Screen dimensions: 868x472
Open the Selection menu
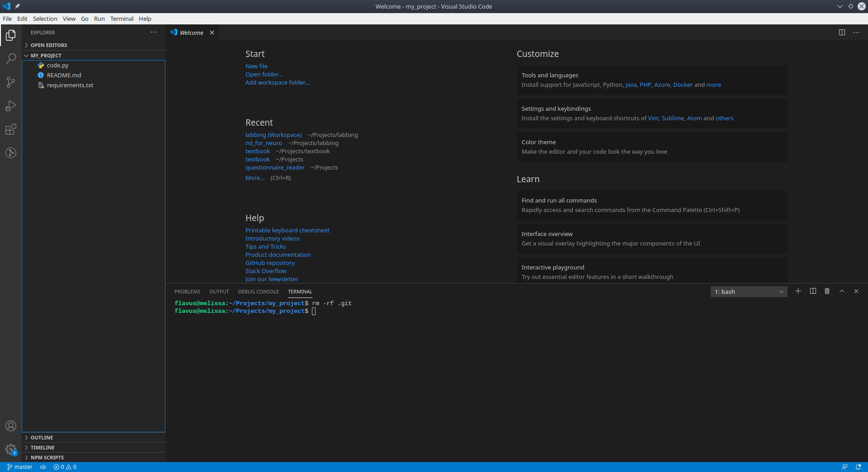tap(45, 19)
